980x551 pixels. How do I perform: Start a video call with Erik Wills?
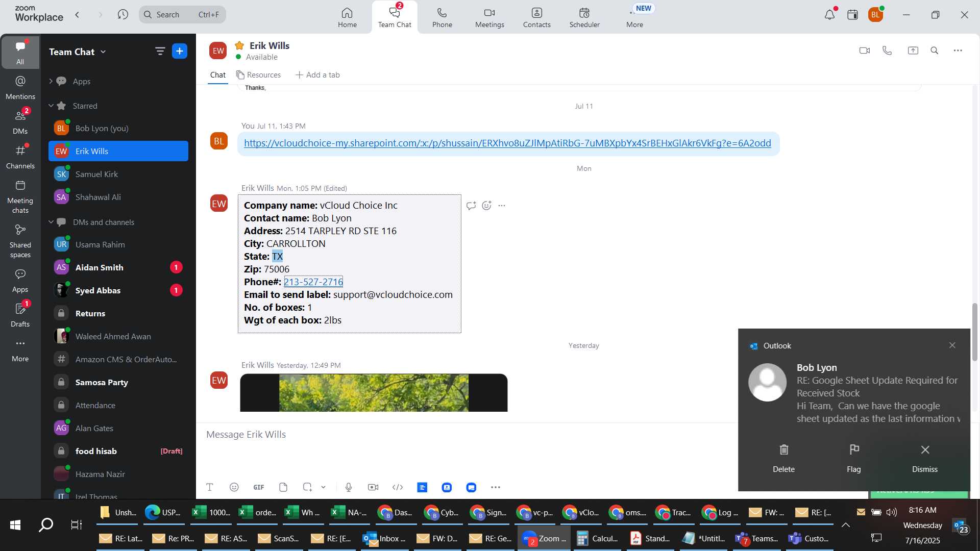tap(864, 51)
